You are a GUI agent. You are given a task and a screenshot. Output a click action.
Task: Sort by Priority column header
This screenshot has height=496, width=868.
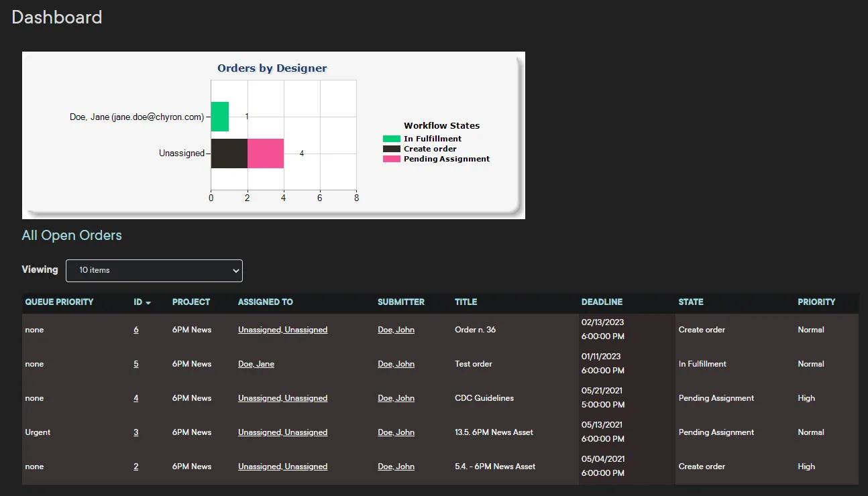coord(816,302)
